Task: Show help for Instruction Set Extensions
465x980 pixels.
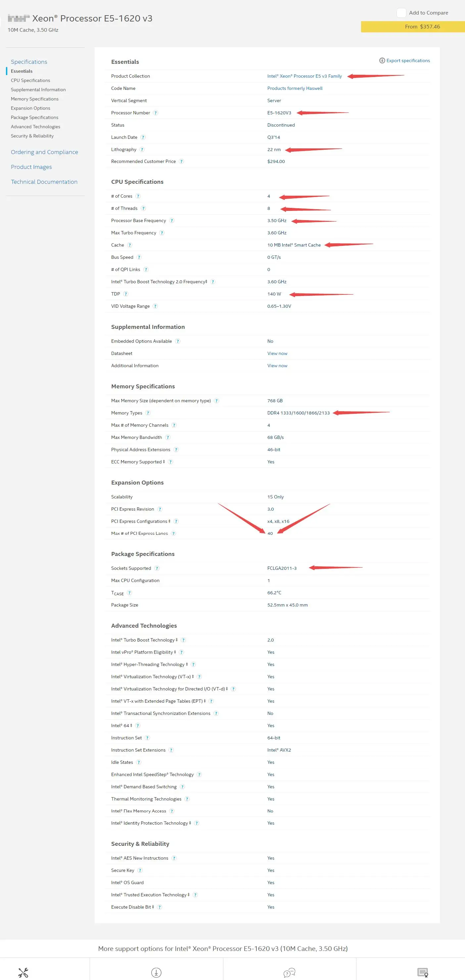Action: click(x=171, y=750)
